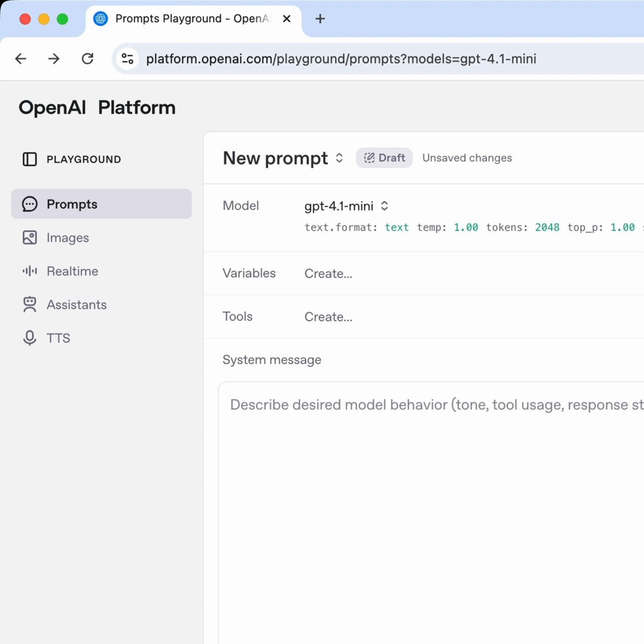Click the browser forward arrow
Image resolution: width=644 pixels, height=644 pixels.
click(54, 58)
